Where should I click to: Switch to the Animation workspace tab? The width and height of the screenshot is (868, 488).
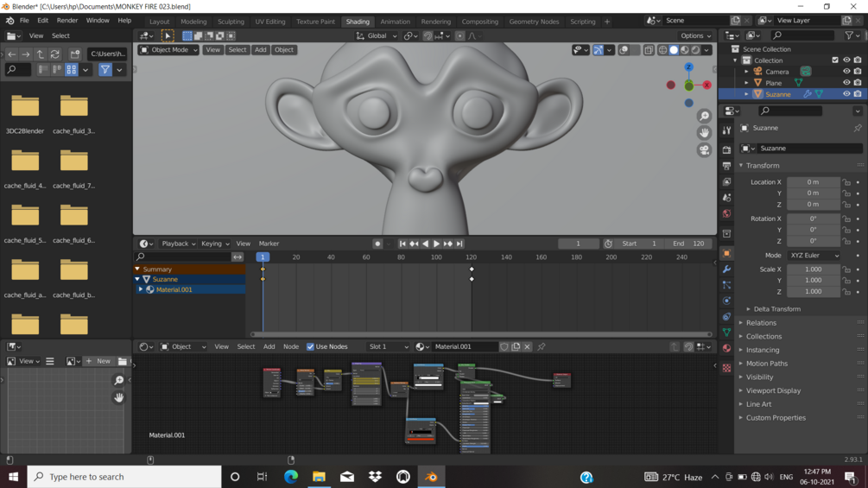tap(396, 22)
